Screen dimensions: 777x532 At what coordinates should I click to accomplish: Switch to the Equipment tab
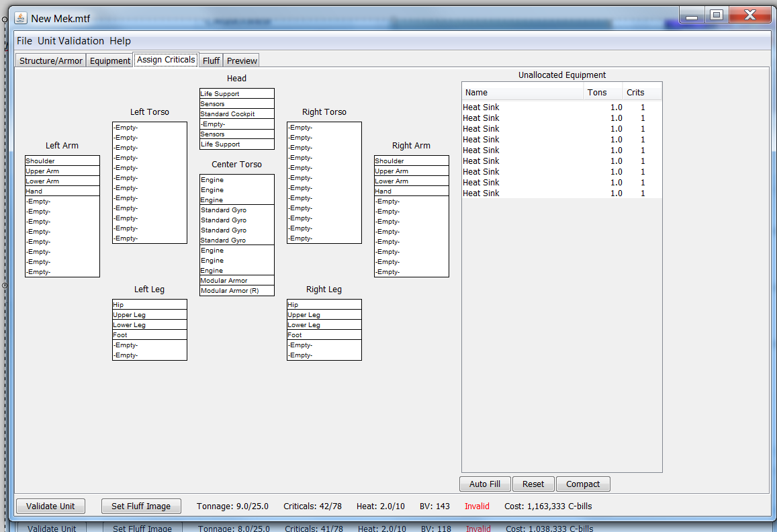click(110, 60)
